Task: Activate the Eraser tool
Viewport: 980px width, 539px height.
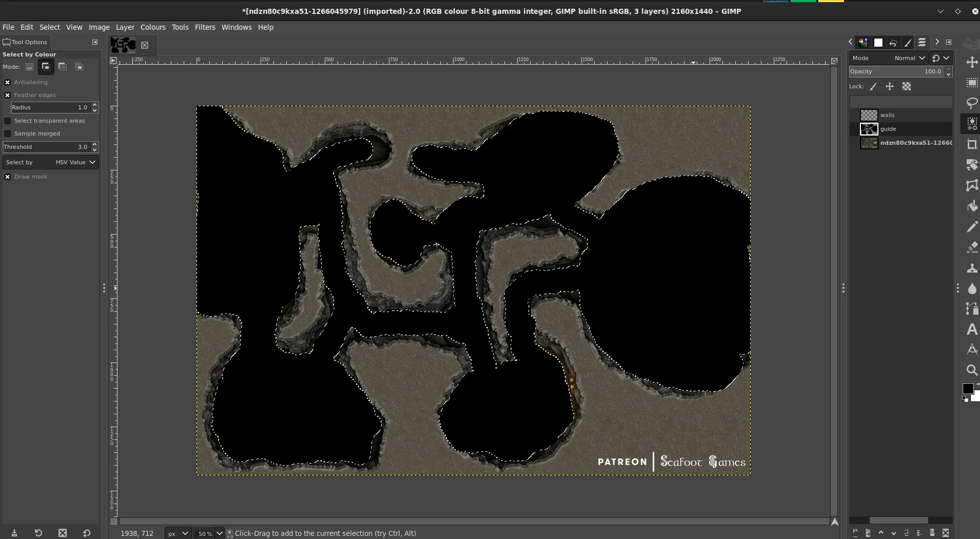Action: click(972, 247)
